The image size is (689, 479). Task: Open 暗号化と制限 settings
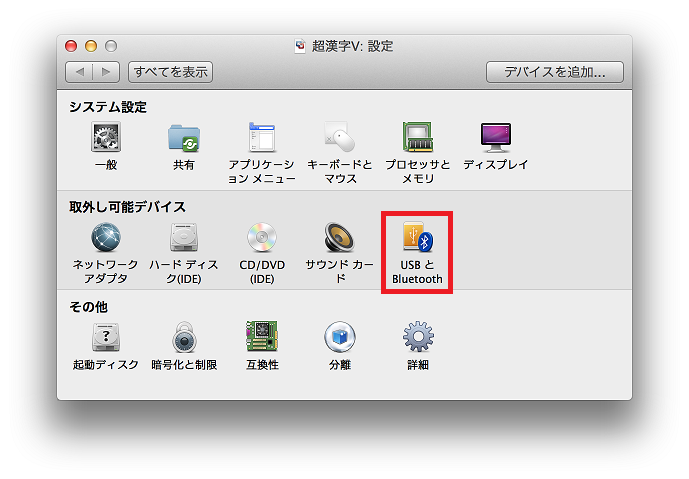coord(183,338)
